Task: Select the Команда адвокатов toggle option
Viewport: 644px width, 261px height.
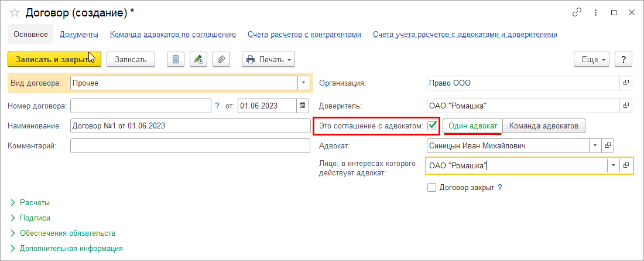Action: click(x=544, y=126)
